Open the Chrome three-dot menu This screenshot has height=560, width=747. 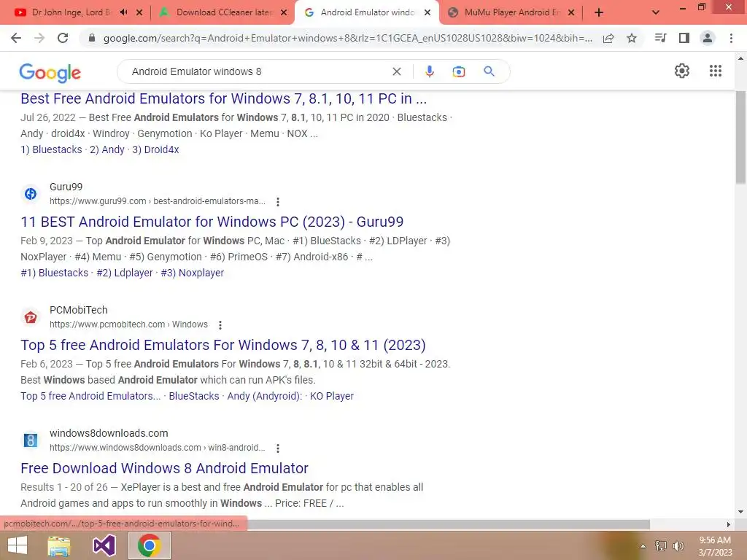(731, 38)
